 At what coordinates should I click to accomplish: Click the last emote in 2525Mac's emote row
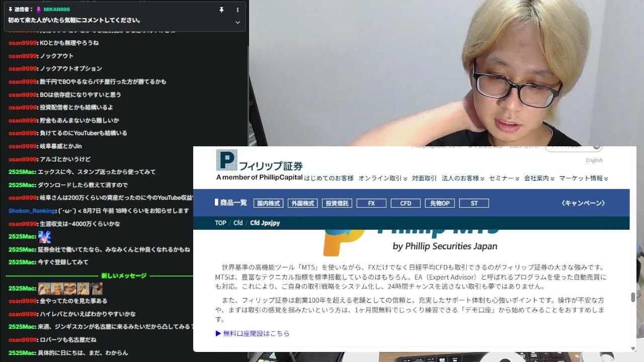pyautogui.click(x=97, y=289)
